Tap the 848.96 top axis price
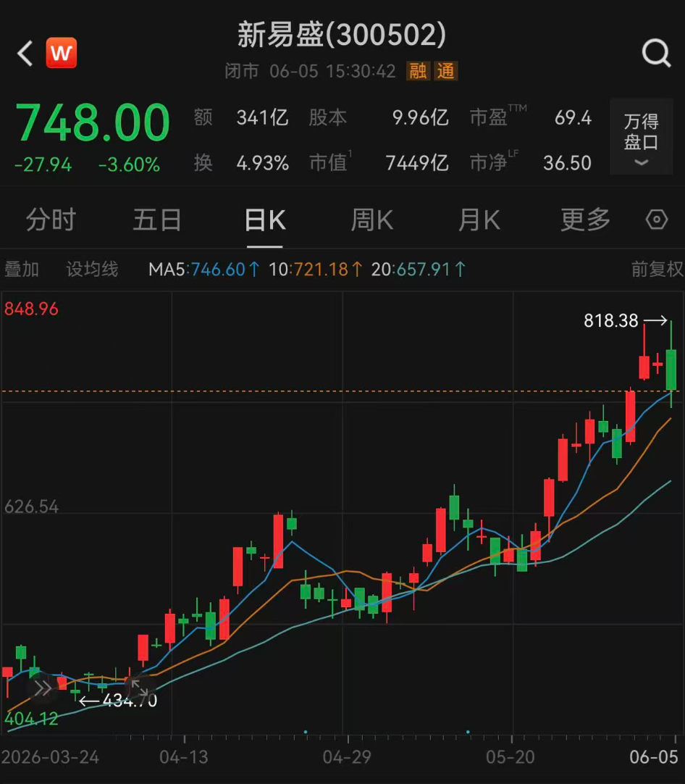 (x=31, y=309)
